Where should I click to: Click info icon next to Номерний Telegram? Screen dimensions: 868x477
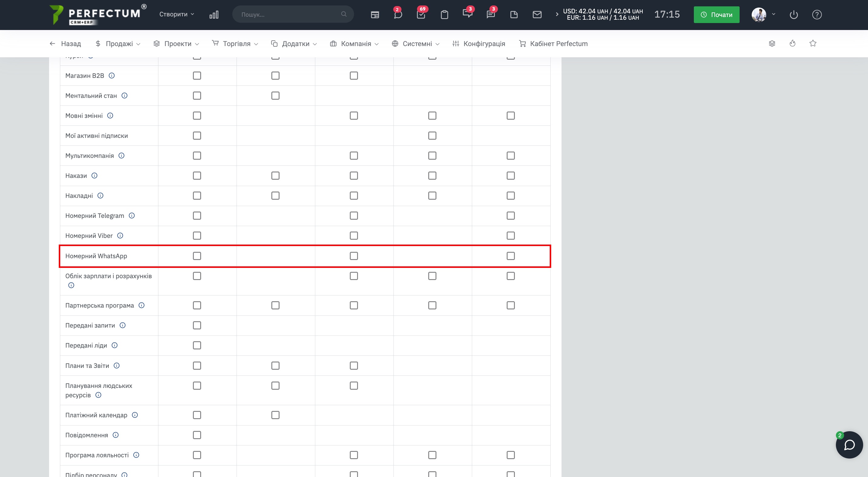[132, 215]
